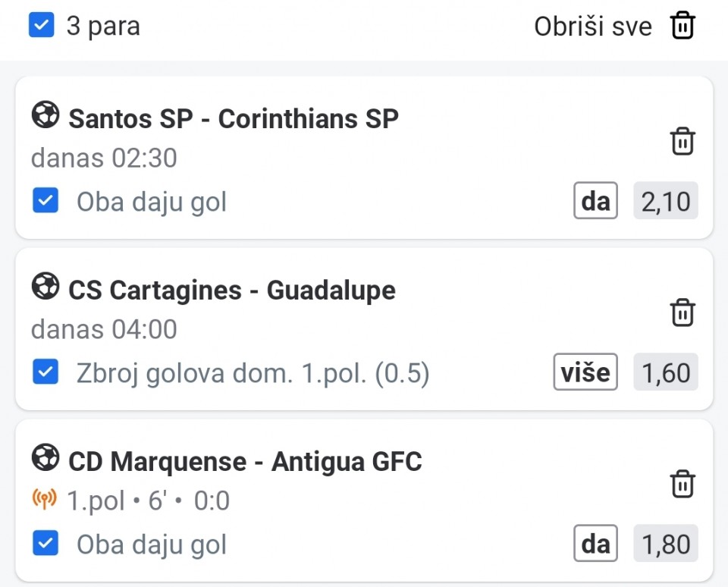Click the 2,10 odds button
728x587 pixels.
pyautogui.click(x=665, y=201)
